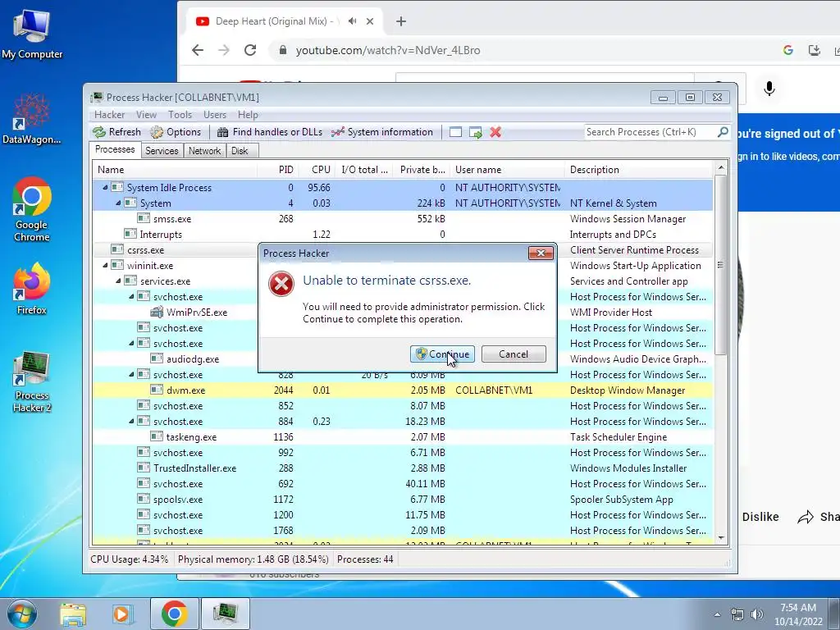Open Options from the toolbar

[x=176, y=132]
